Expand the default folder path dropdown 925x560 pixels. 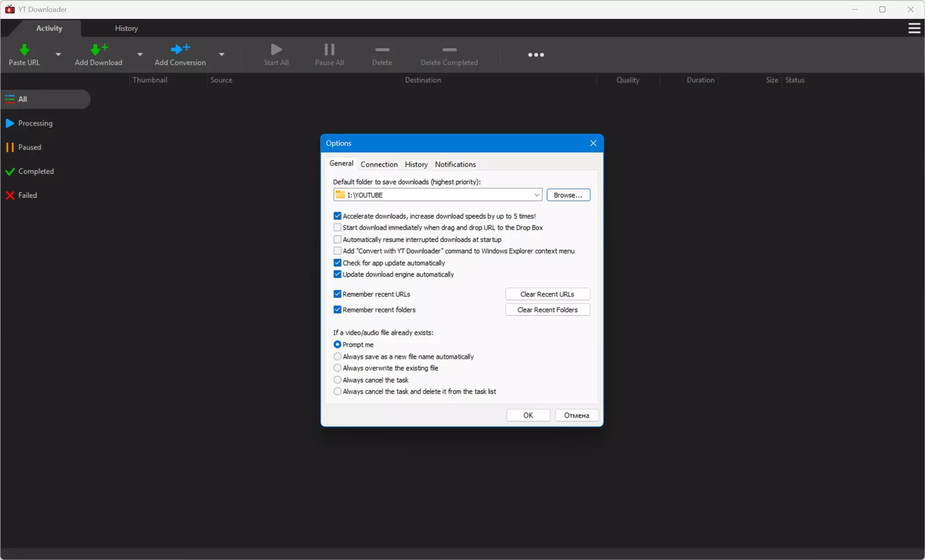point(536,195)
